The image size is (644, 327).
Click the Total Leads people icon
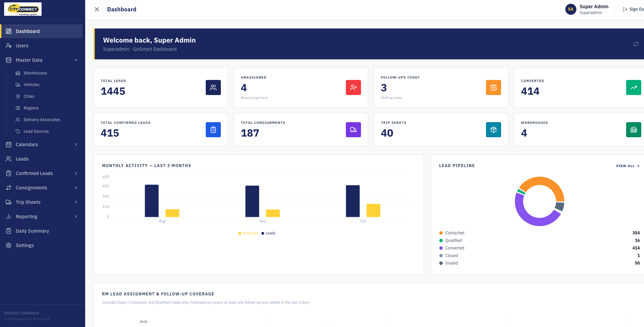213,87
